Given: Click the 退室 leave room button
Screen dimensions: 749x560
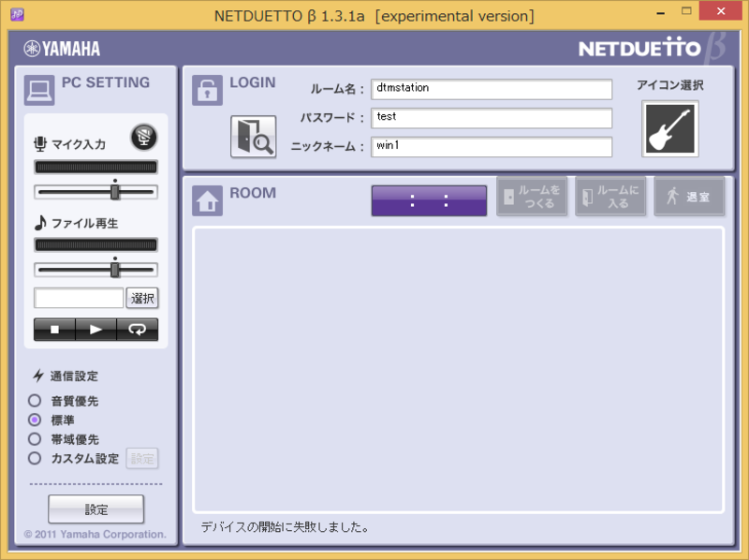Looking at the screenshot, I should point(689,197).
